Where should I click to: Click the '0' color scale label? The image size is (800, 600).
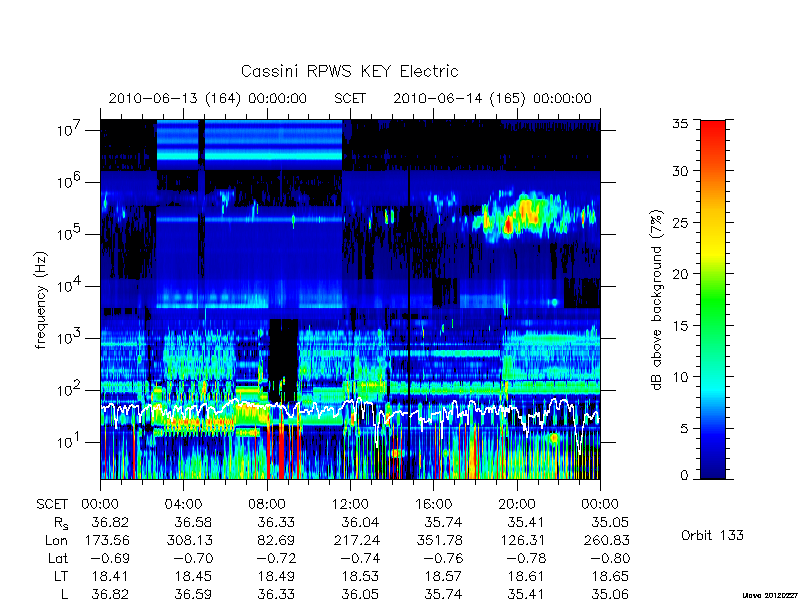(x=684, y=476)
